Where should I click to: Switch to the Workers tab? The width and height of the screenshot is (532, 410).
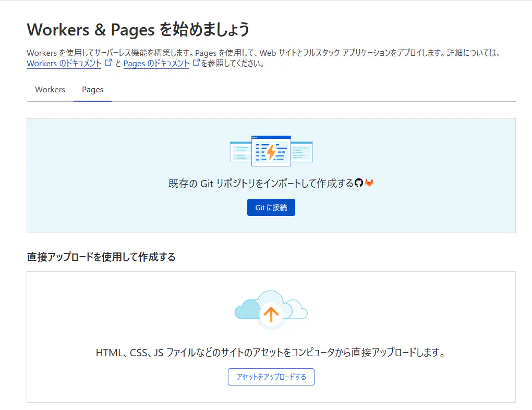pos(50,90)
